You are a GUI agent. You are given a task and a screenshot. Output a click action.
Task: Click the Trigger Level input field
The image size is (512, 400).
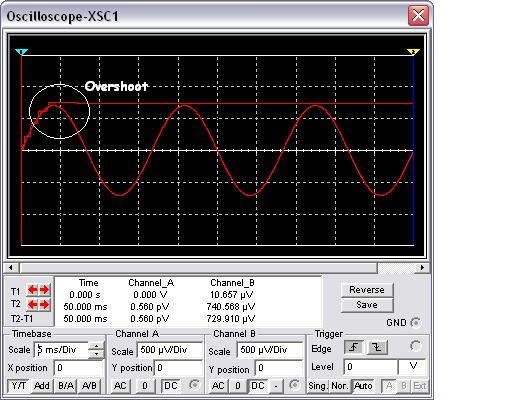[370, 367]
